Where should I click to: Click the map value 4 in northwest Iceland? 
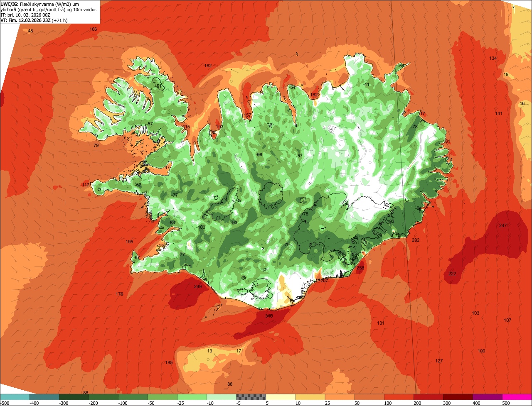(241, 167)
